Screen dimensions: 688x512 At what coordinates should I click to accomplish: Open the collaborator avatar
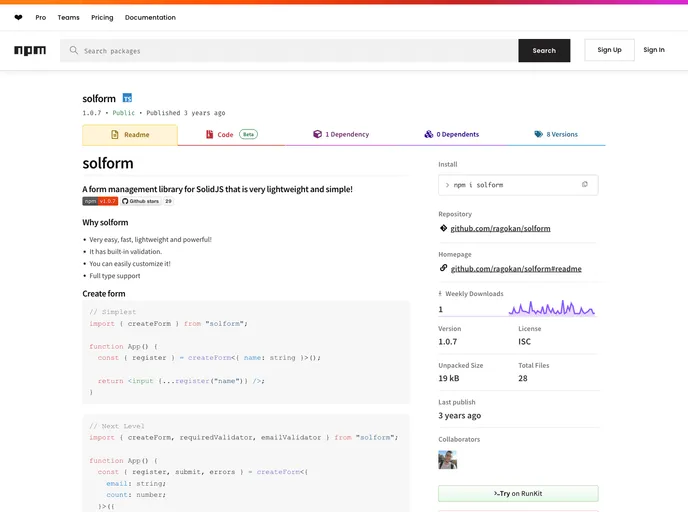tap(448, 460)
